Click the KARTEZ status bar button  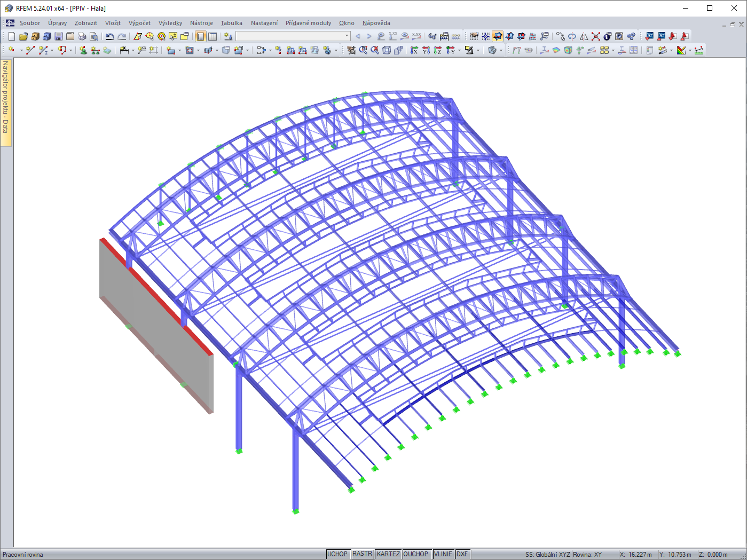click(x=388, y=554)
